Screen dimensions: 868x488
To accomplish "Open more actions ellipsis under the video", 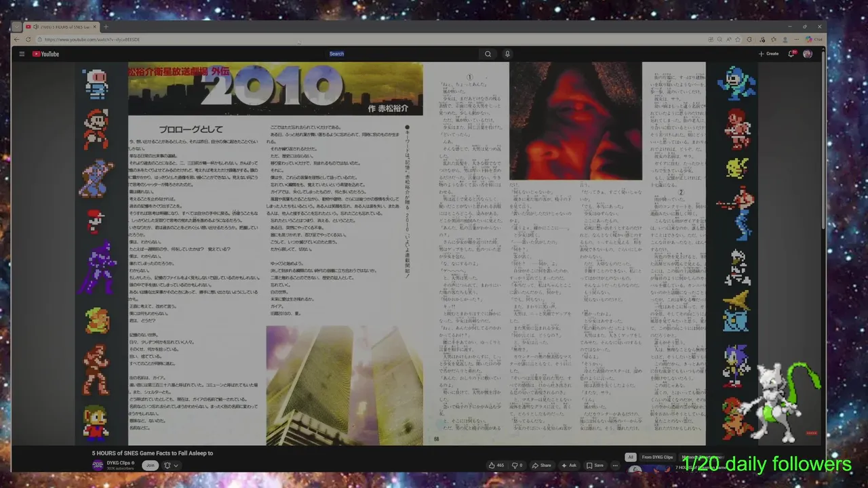I will point(615,466).
